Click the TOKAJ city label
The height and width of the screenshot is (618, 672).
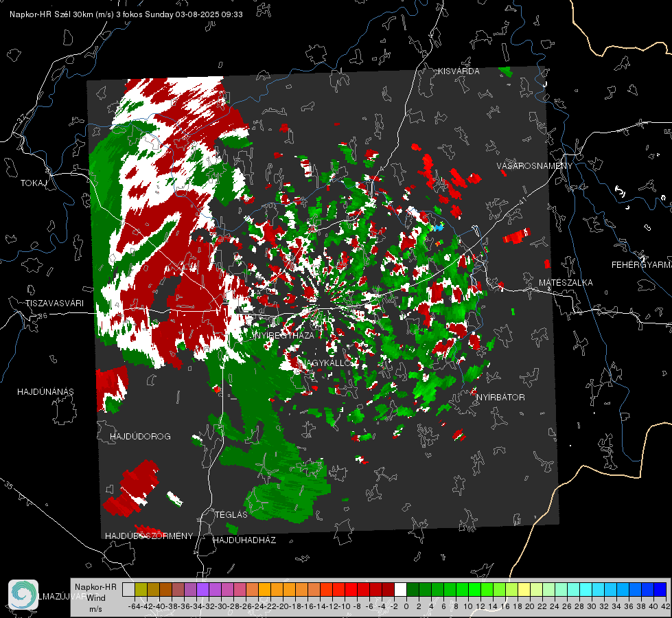click(34, 183)
